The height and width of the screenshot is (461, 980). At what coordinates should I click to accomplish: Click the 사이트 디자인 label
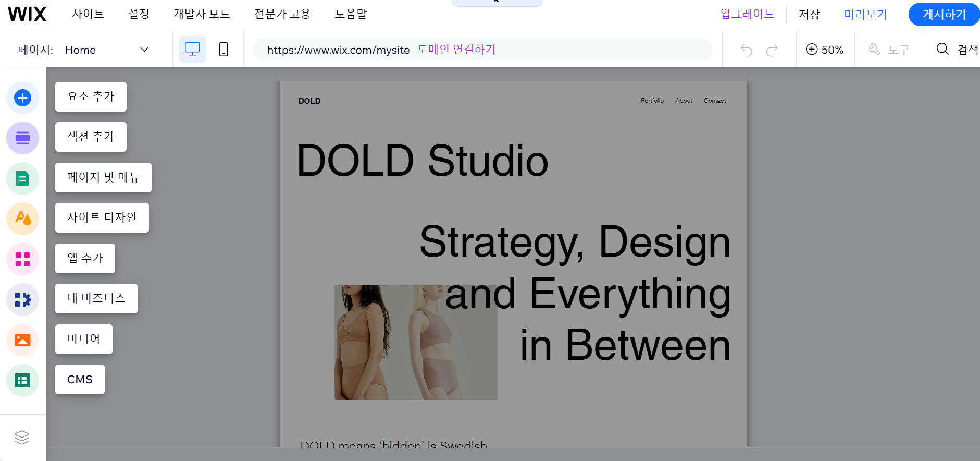[x=102, y=217]
